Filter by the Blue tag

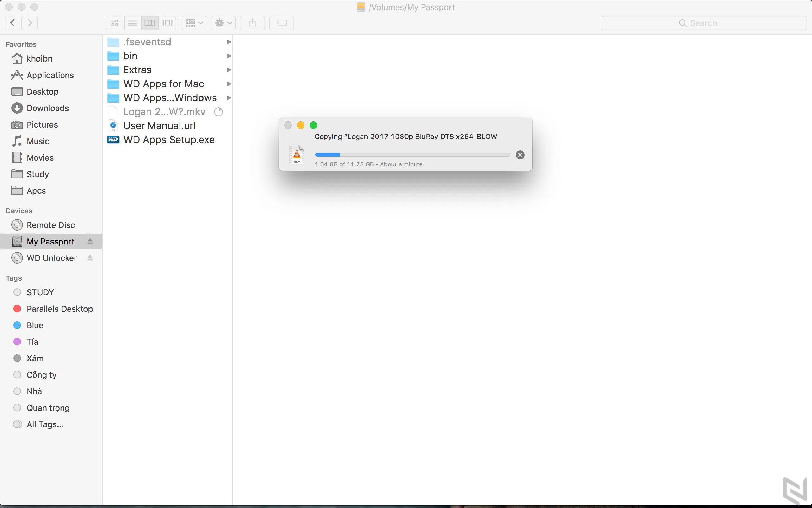coord(51,325)
